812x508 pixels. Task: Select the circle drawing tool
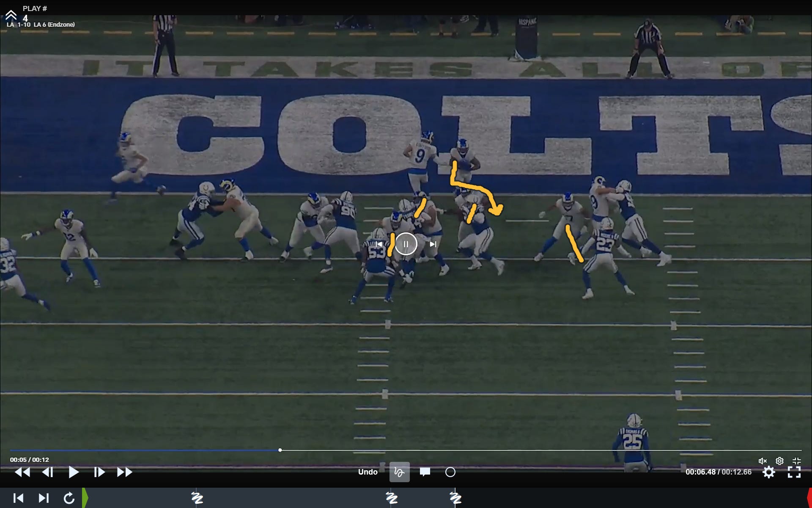(x=450, y=472)
